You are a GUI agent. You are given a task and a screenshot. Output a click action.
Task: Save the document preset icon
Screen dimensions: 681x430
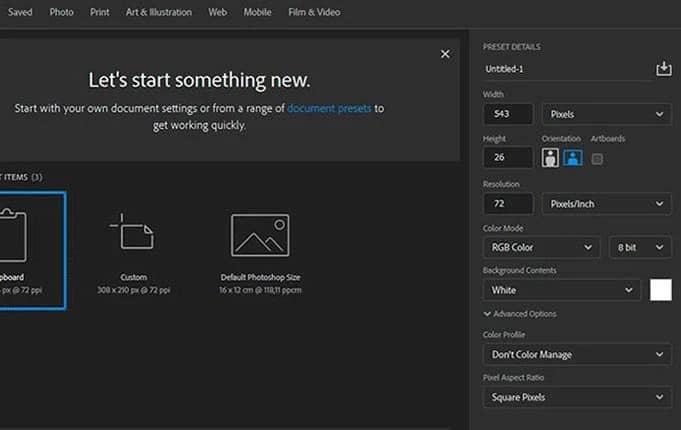pos(664,69)
